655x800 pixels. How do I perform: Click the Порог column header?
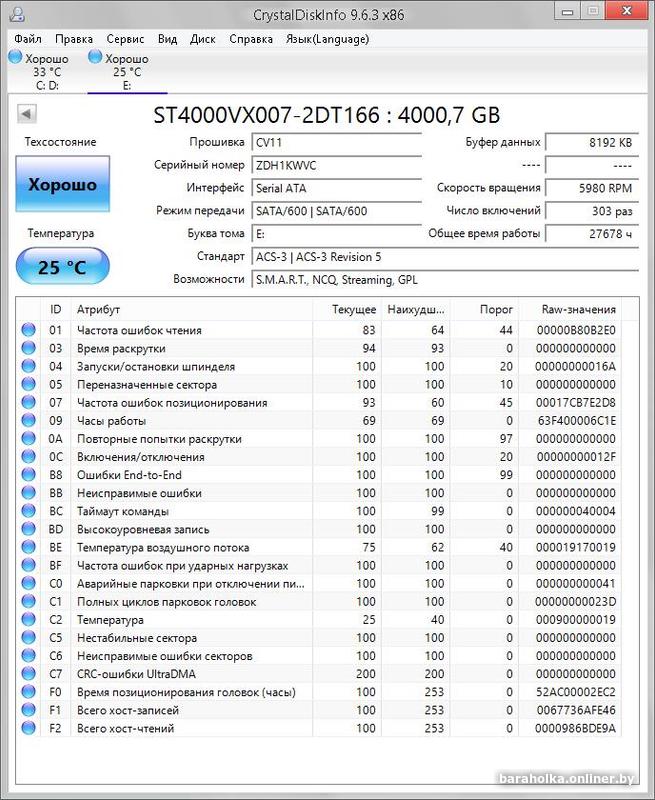[484, 309]
